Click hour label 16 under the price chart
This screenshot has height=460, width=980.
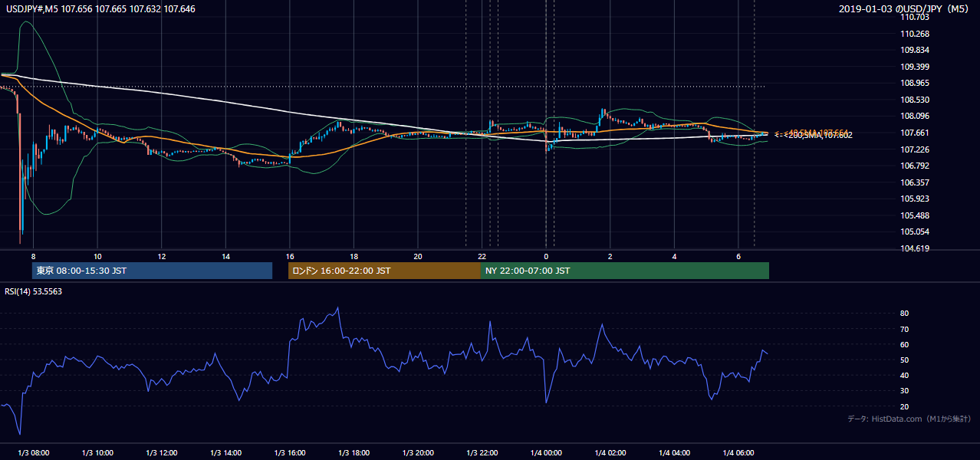[289, 255]
